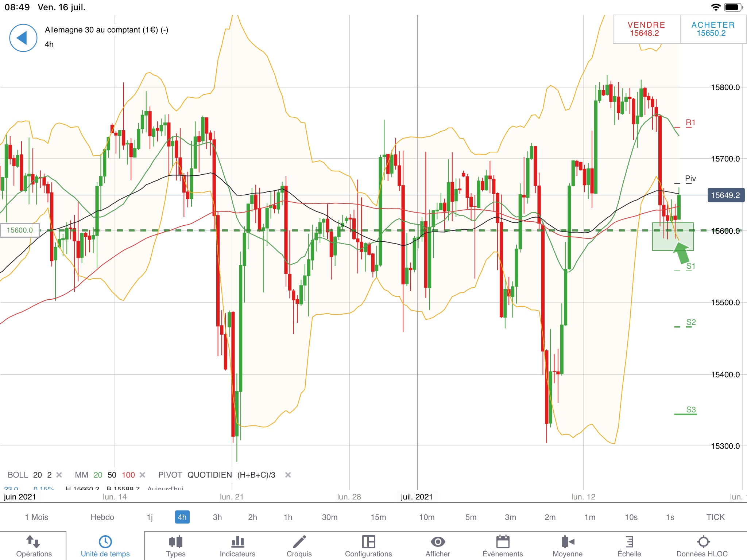Select the 1h time unit
The width and height of the screenshot is (747, 560).
[288, 517]
